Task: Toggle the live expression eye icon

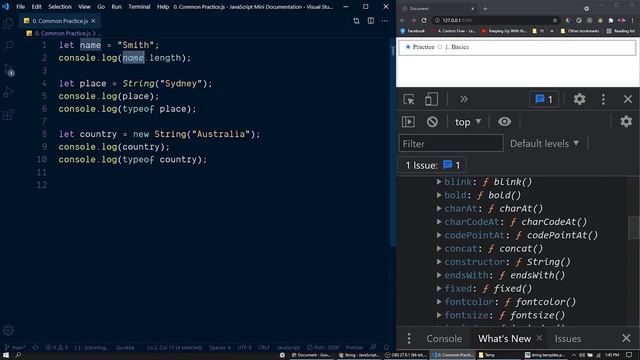Action: (504, 122)
